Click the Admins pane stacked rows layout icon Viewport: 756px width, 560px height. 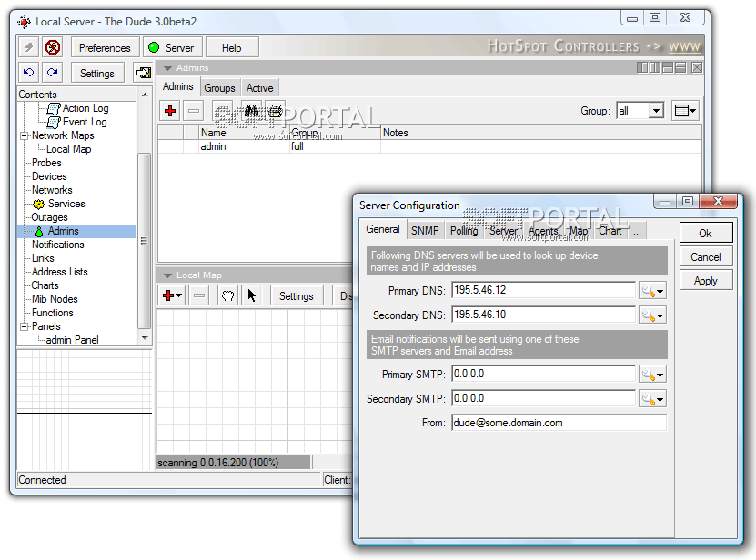pyautogui.click(x=680, y=67)
